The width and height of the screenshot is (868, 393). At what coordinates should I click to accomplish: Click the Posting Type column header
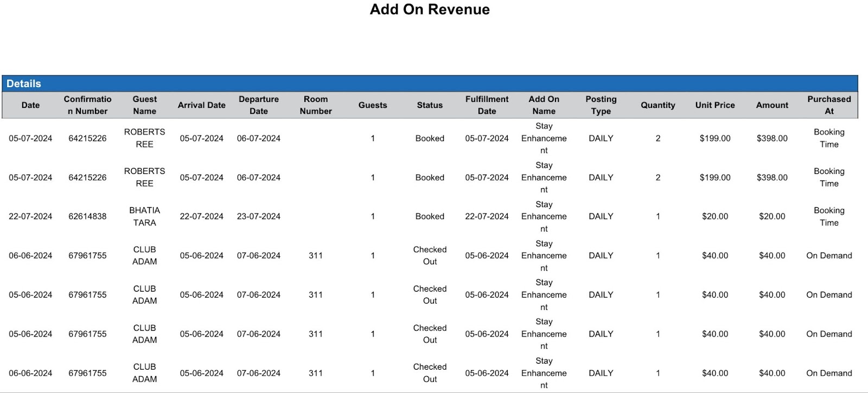[x=601, y=105]
